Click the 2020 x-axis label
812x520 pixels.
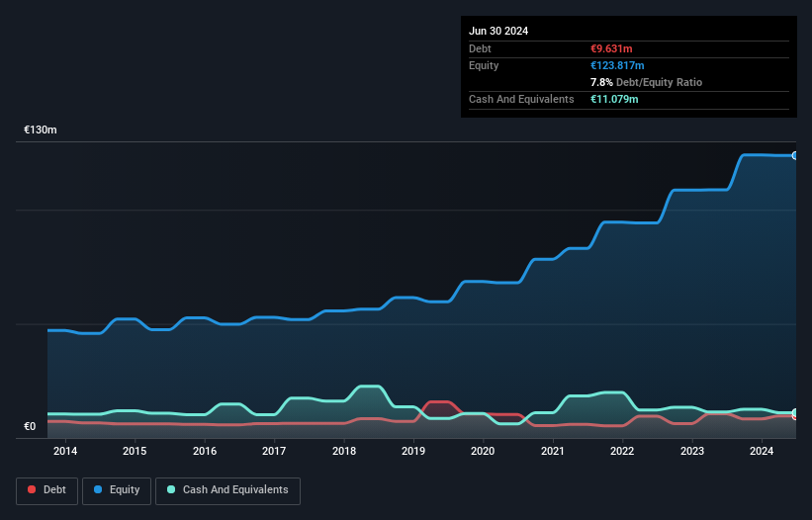(x=483, y=451)
